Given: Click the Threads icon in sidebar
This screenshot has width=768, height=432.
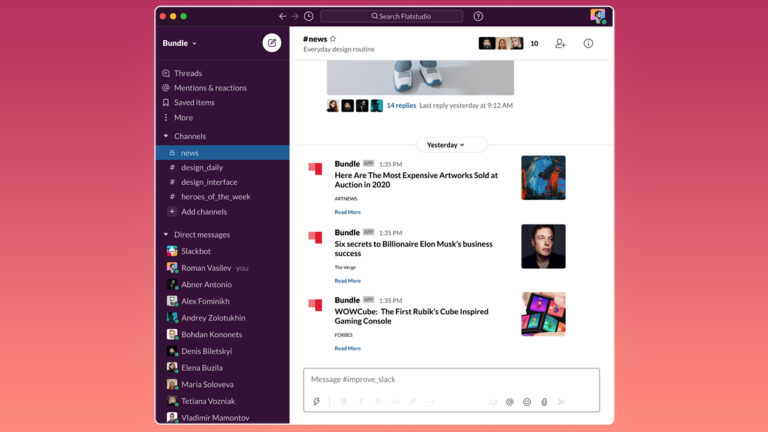Looking at the screenshot, I should coord(166,73).
